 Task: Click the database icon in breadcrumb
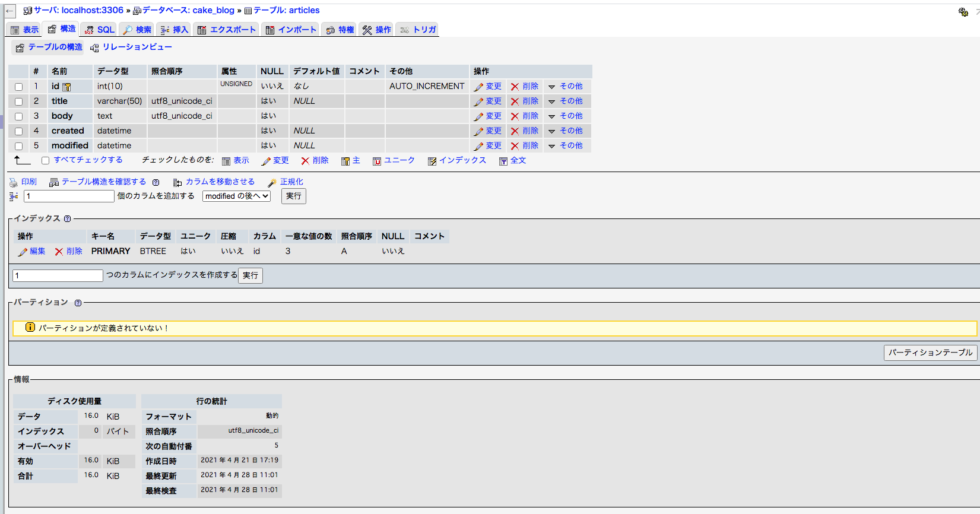(137, 11)
